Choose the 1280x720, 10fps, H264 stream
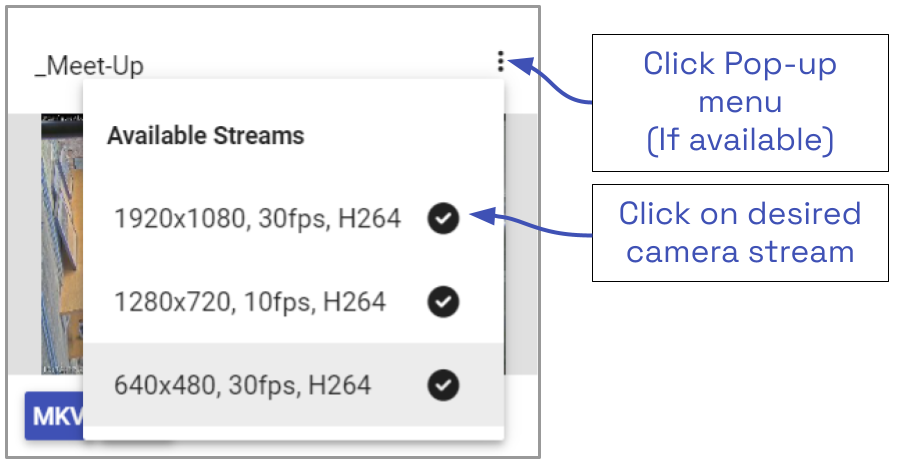Image resolution: width=897 pixels, height=466 pixels. pos(250,301)
